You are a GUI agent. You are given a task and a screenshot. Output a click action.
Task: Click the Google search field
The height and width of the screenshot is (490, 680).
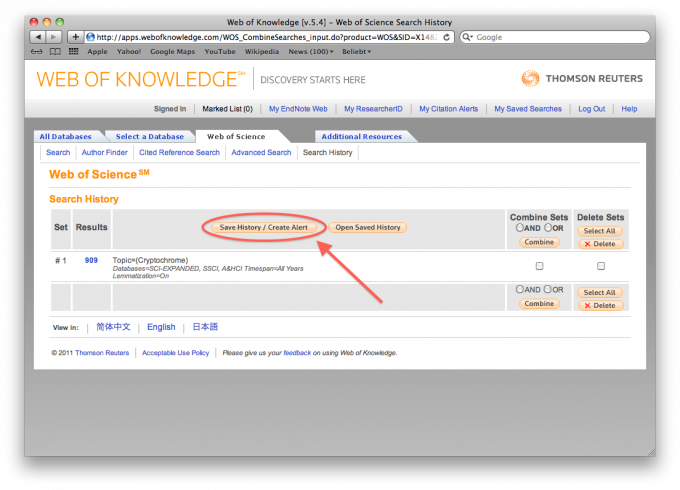pos(555,37)
